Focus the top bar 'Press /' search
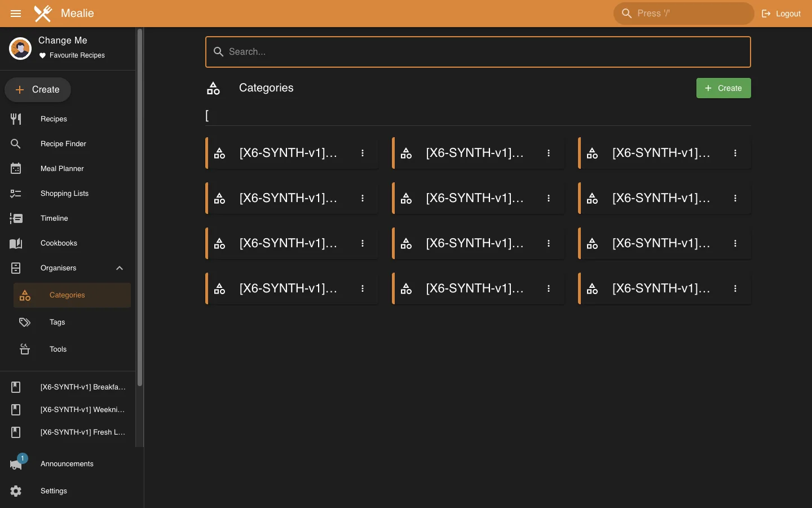 coord(683,14)
